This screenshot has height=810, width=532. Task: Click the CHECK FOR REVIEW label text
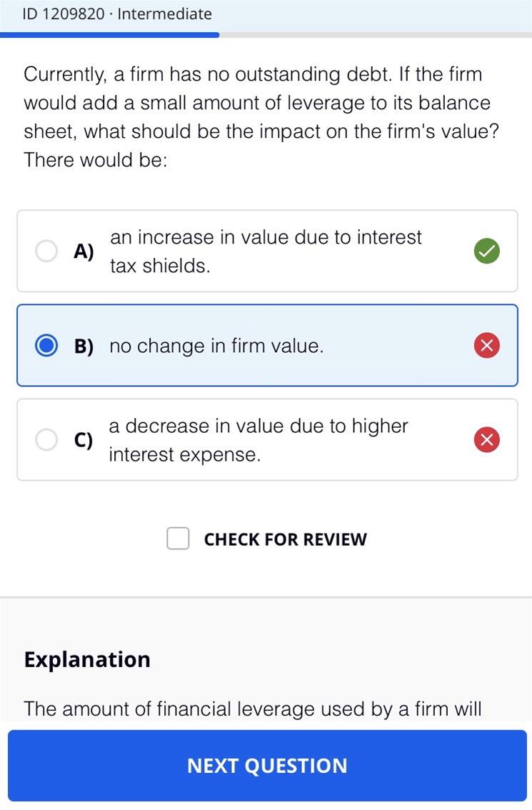[285, 539]
